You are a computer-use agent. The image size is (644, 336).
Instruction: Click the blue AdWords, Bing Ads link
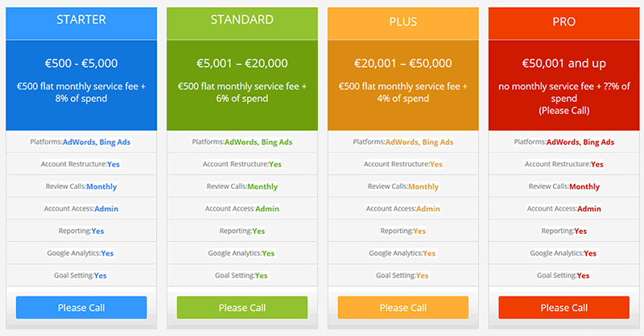[97, 142]
